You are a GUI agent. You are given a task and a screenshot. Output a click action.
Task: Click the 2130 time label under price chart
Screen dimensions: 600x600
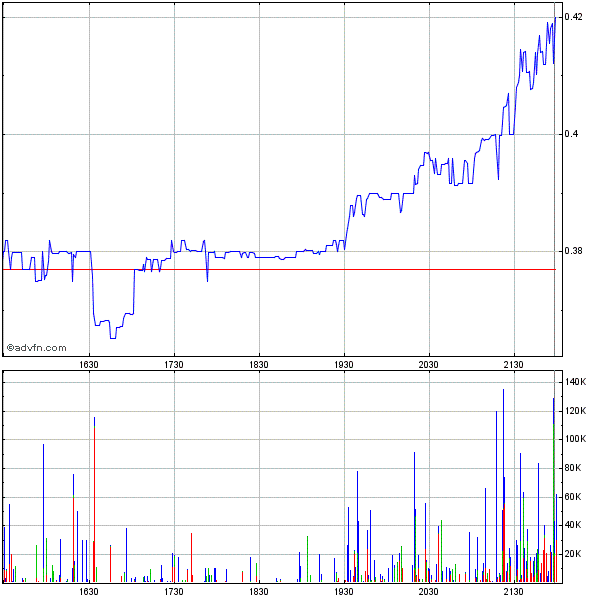coord(513,365)
